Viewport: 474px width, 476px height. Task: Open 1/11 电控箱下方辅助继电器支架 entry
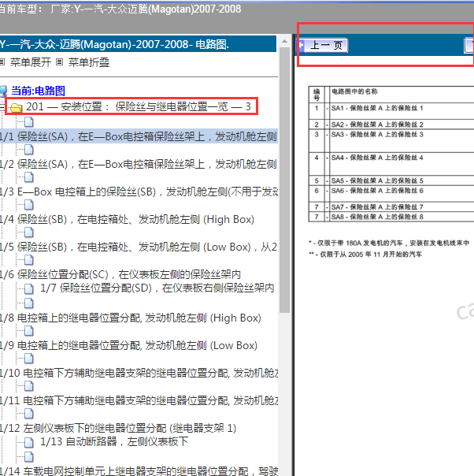[139, 400]
